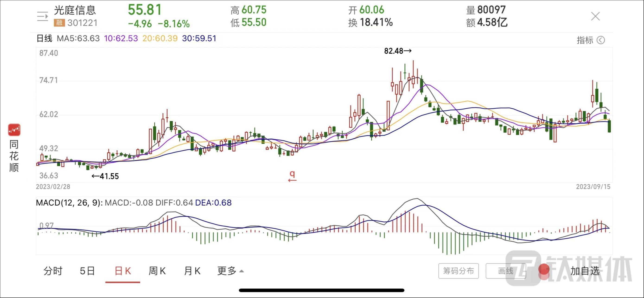Click the red record dot icon
This screenshot has width=644, height=298.
point(543,270)
